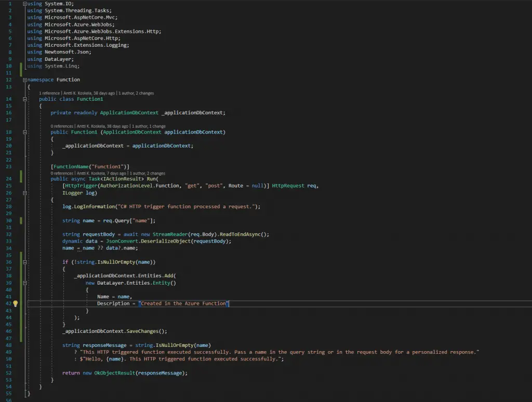The width and height of the screenshot is (532, 402).
Task: Click the lightbulb quick actions icon
Action: [x=16, y=303]
